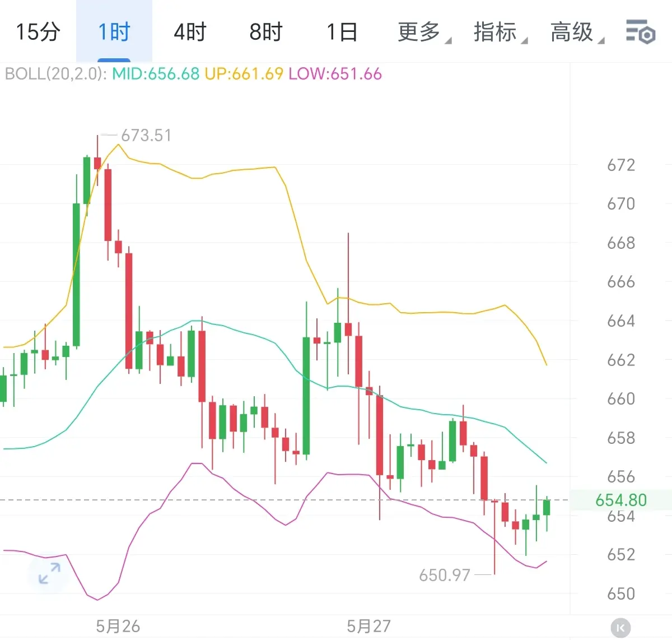Tap the LOW:651.66 value

[335, 74]
